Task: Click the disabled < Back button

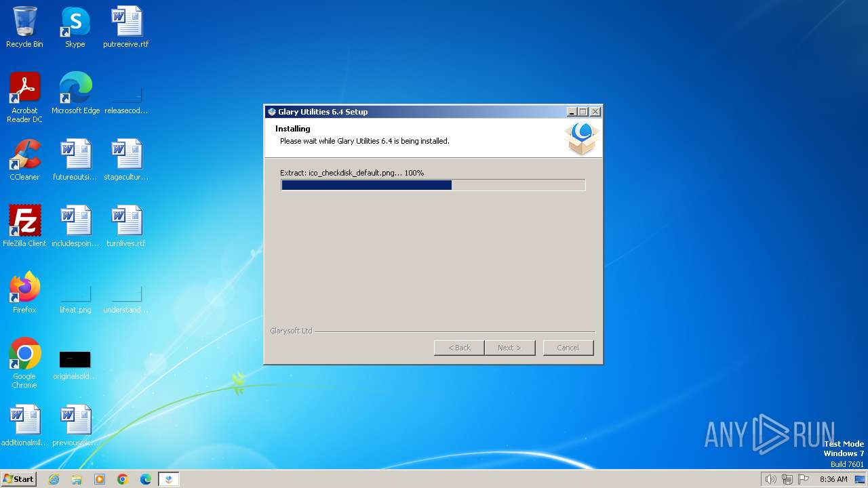Action: 459,348
